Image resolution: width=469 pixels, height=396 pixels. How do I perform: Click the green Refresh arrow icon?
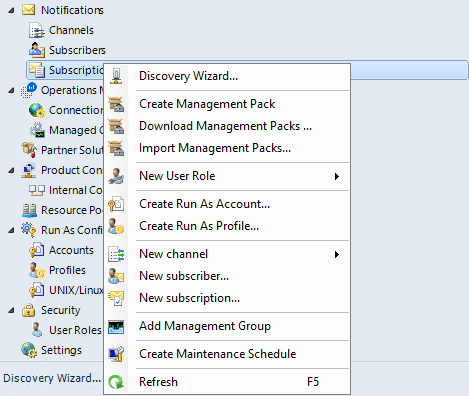(x=116, y=382)
